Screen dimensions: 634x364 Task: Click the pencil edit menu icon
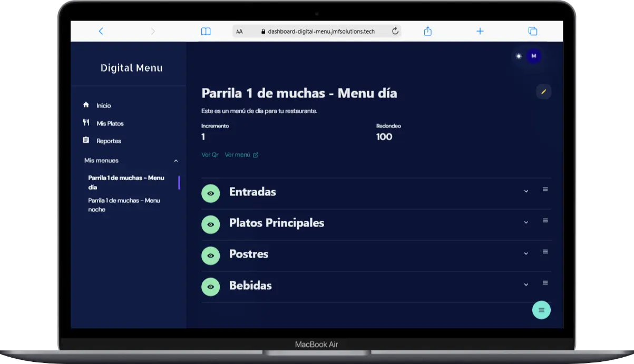point(543,92)
